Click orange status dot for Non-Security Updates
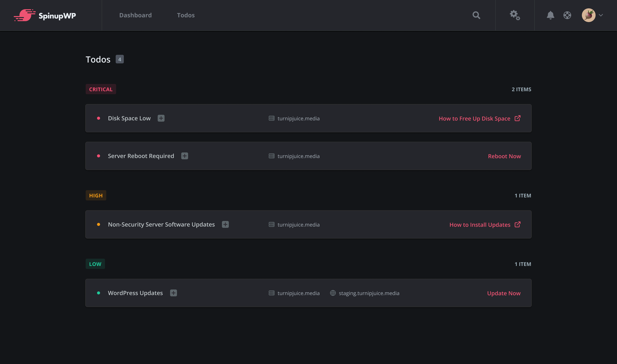Viewport: 617px width, 364px height. [98, 224]
